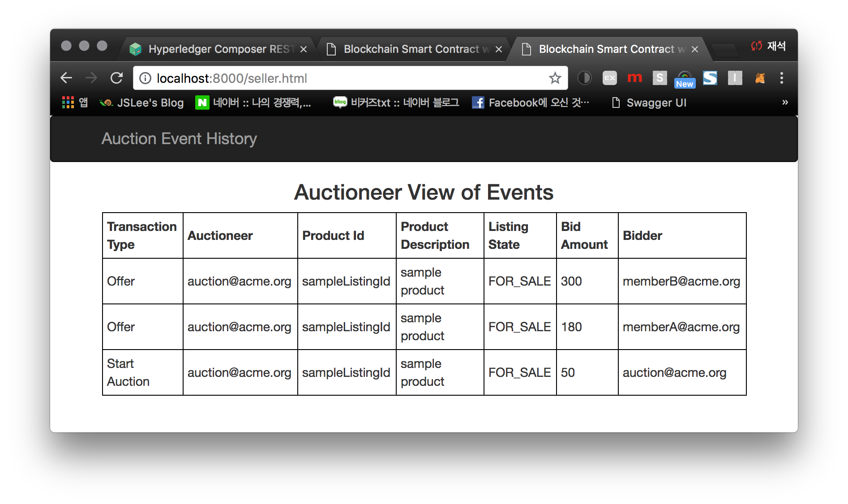Navigate back using the back arrow
The height and width of the screenshot is (504, 848).
click(x=66, y=78)
